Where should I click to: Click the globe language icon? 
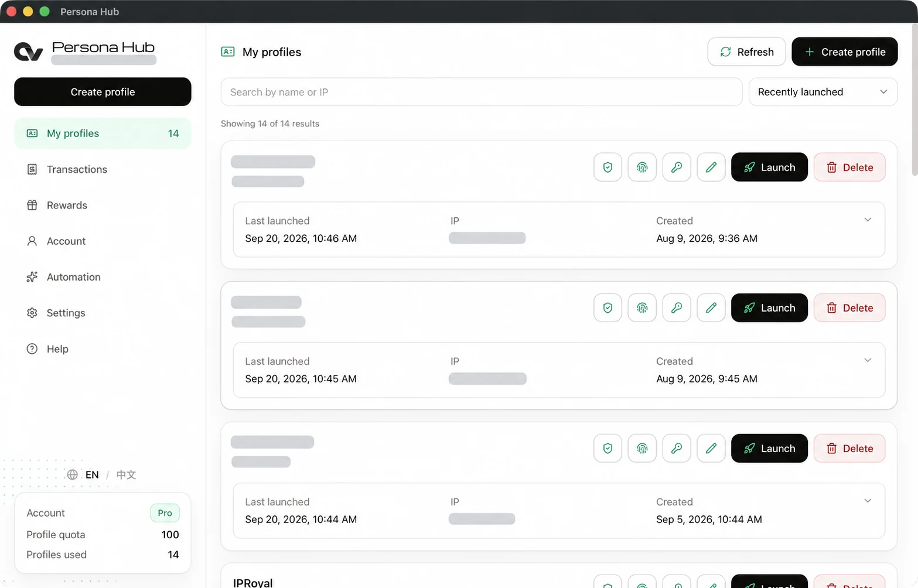coord(72,474)
